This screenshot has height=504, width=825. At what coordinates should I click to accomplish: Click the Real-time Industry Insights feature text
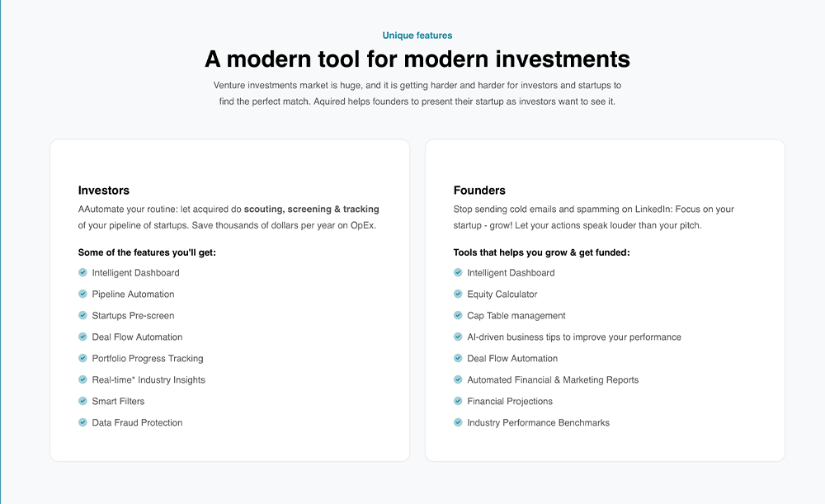tap(148, 379)
